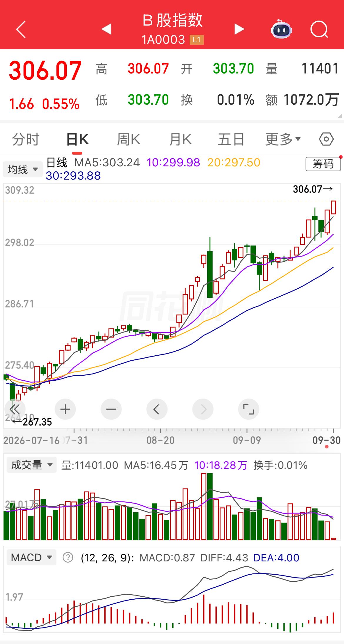Tap the MA5:303.24 label
This screenshot has width=344, height=644.
[x=107, y=162]
